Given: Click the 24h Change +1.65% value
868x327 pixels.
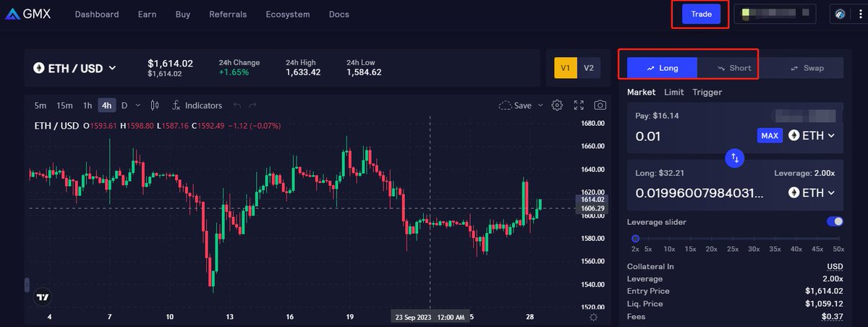Looking at the screenshot, I should [x=234, y=73].
